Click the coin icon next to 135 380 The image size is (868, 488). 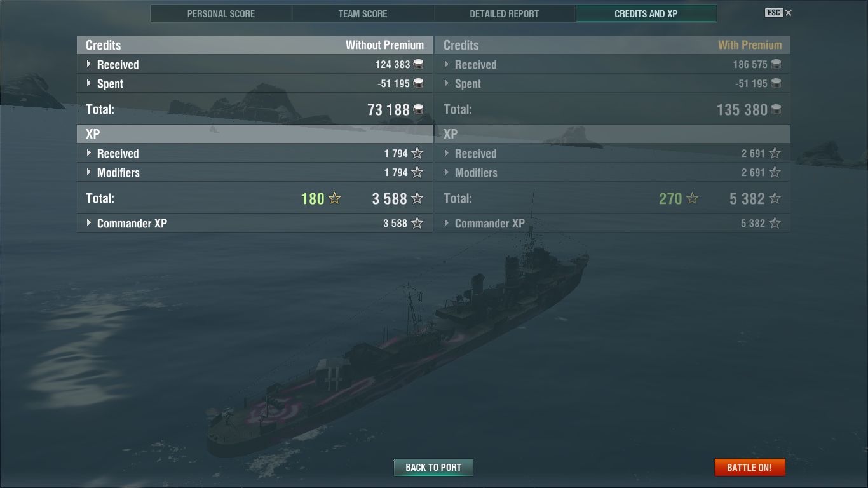(776, 109)
